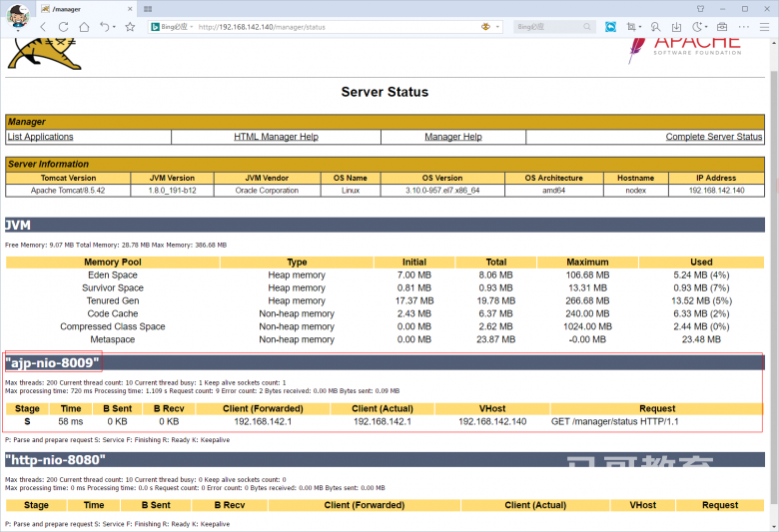Click the IP Address value 192.168.142.140 cell
779x532 pixels.
(x=716, y=191)
